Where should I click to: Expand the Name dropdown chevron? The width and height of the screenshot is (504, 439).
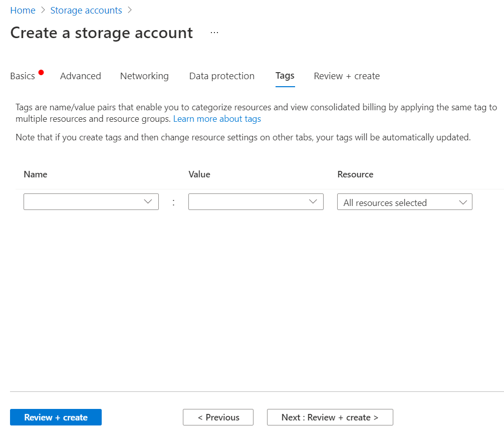coord(148,201)
